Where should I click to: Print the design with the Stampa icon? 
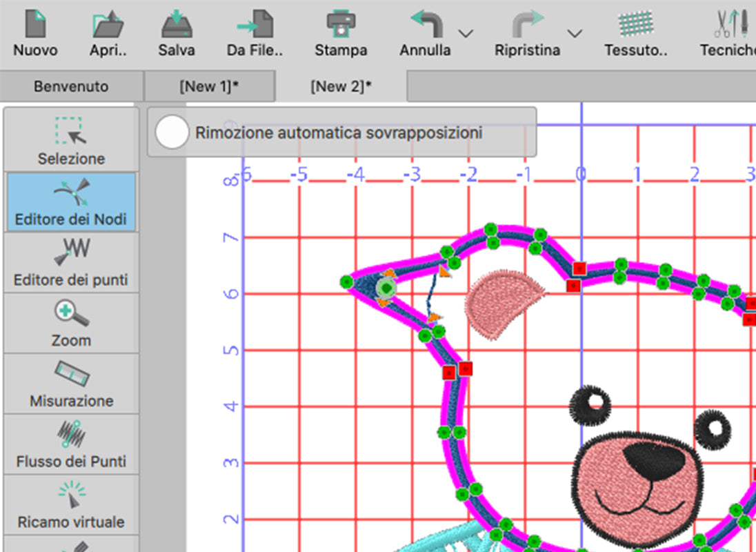click(341, 25)
